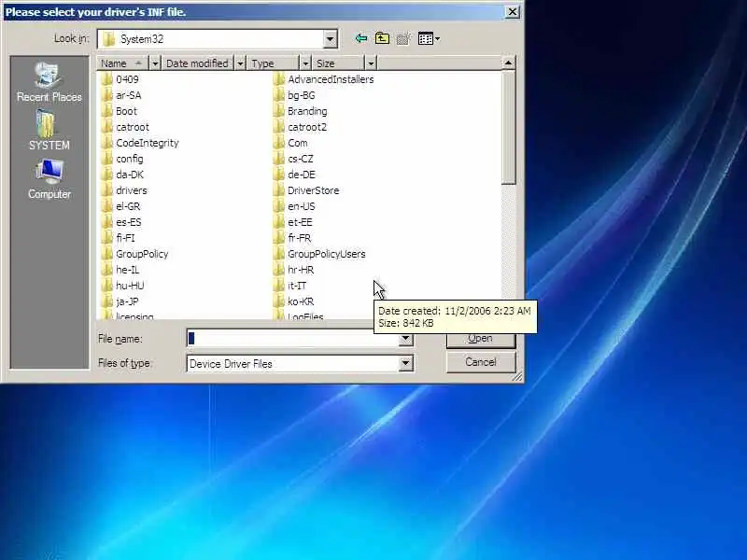This screenshot has height=560, width=747.
Task: Select the el-GR folder icon
Action: (107, 206)
